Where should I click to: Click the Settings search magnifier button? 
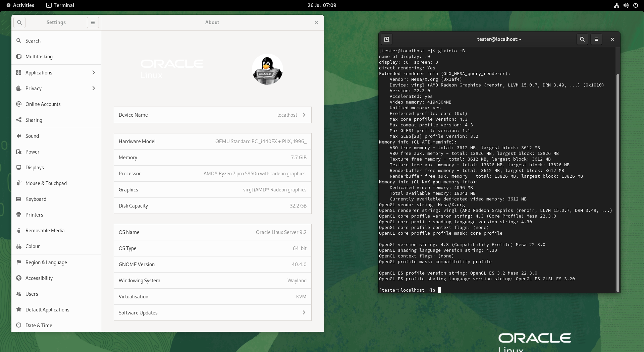pyautogui.click(x=19, y=22)
